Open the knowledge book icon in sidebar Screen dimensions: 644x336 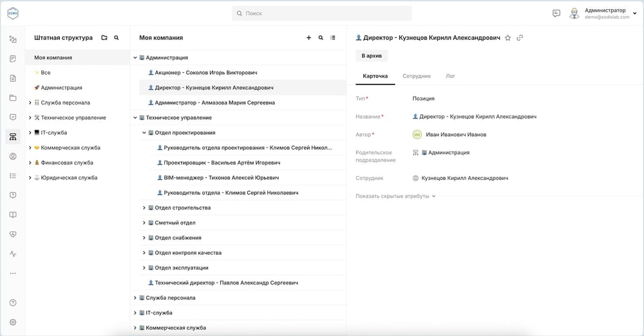tap(13, 215)
